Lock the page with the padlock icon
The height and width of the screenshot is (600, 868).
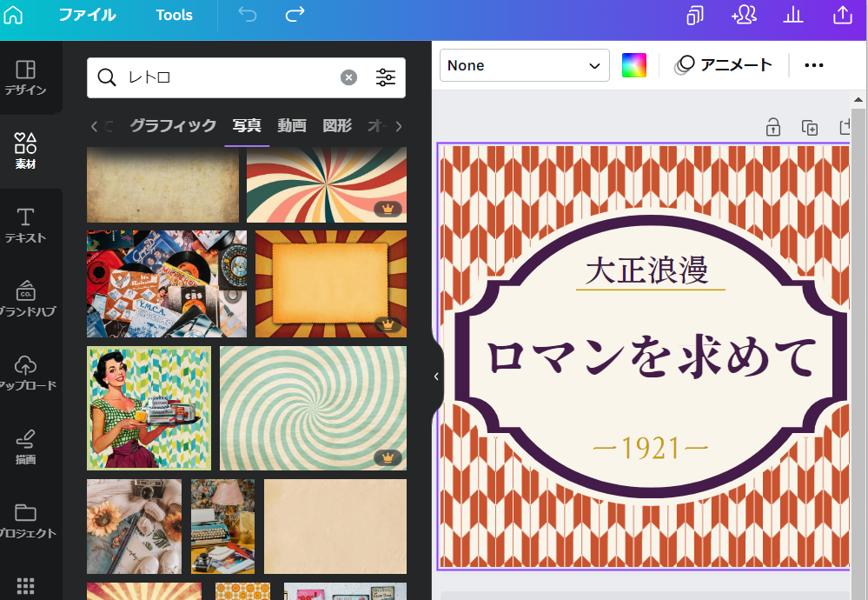pos(773,127)
